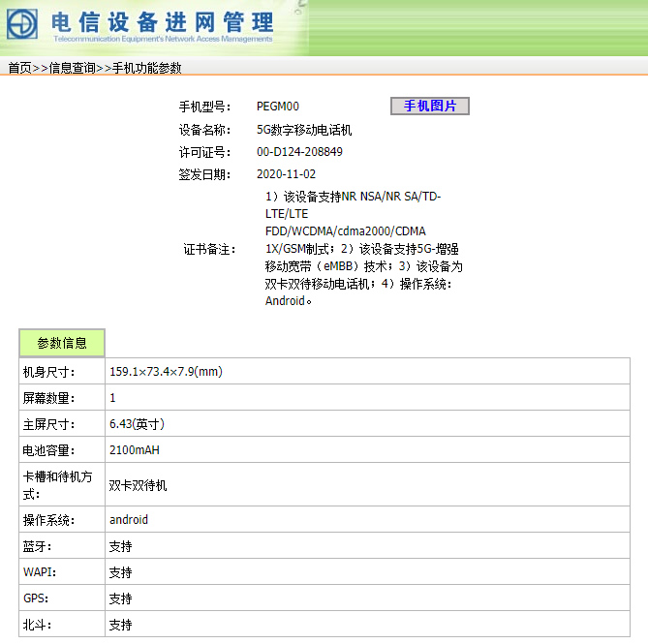
Task: Click the 电信设备进网管理 site title
Action: coord(163,22)
